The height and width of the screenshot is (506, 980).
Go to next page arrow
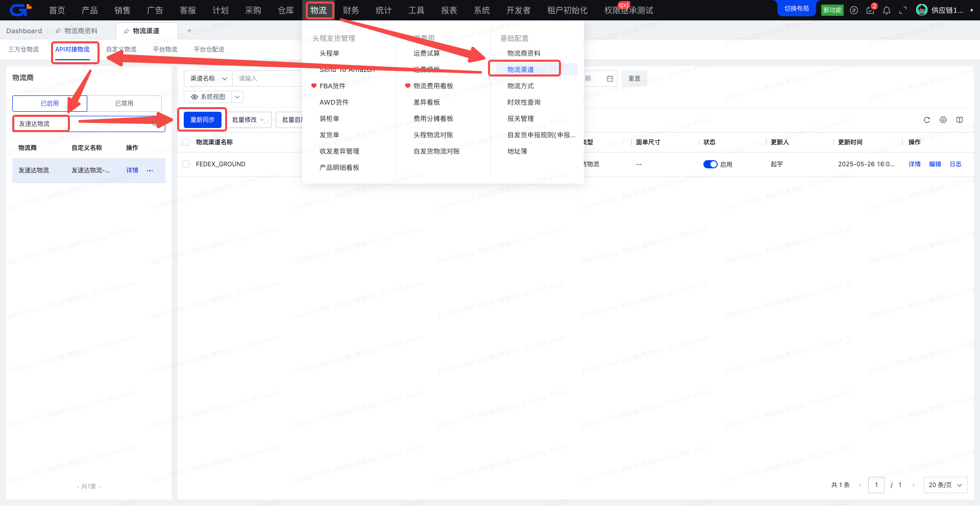tap(913, 485)
